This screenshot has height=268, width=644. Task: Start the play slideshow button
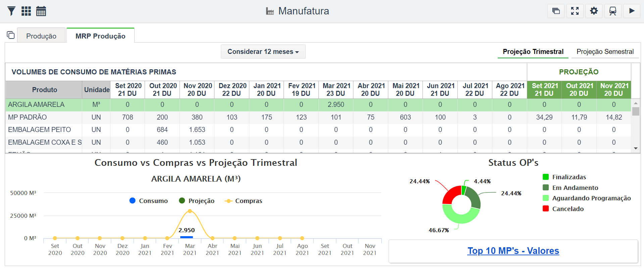(632, 11)
